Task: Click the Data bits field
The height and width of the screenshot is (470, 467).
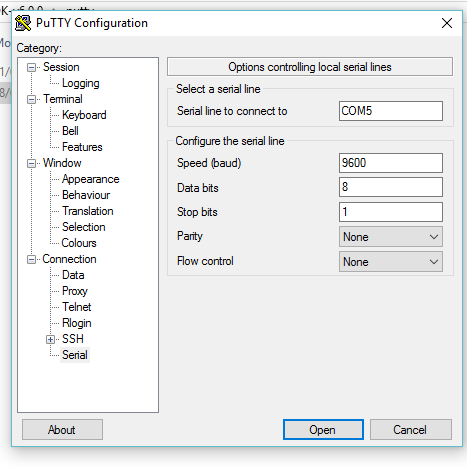Action: (x=391, y=187)
